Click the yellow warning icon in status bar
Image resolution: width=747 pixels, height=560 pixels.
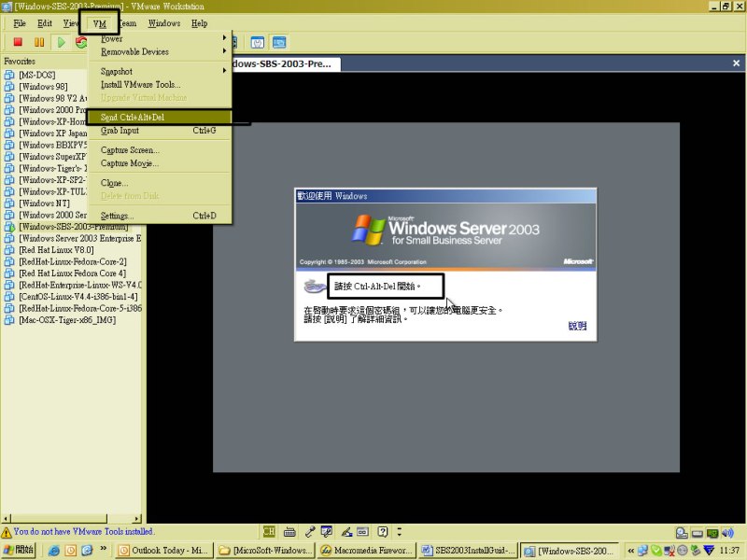click(7, 532)
